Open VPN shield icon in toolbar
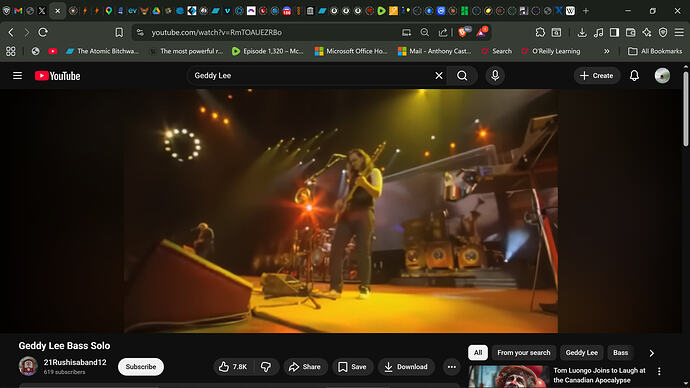Viewport: 690px width, 388px height. coord(663,32)
